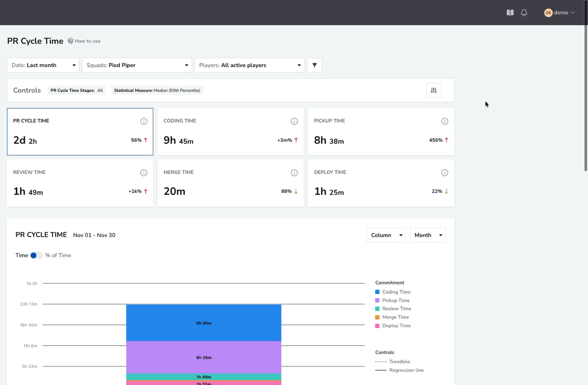Open the Column chart type dropdown

pos(386,235)
